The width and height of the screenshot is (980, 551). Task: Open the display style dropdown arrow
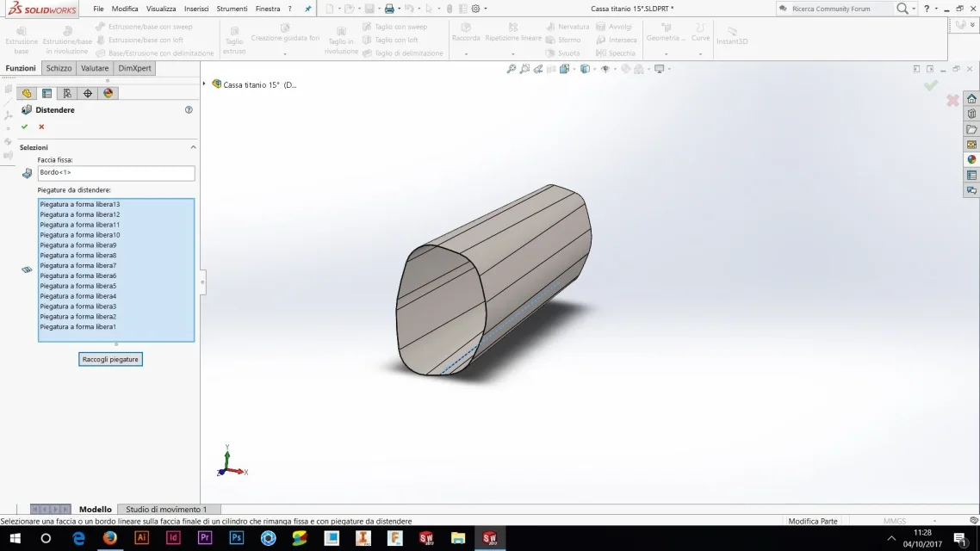pos(594,70)
